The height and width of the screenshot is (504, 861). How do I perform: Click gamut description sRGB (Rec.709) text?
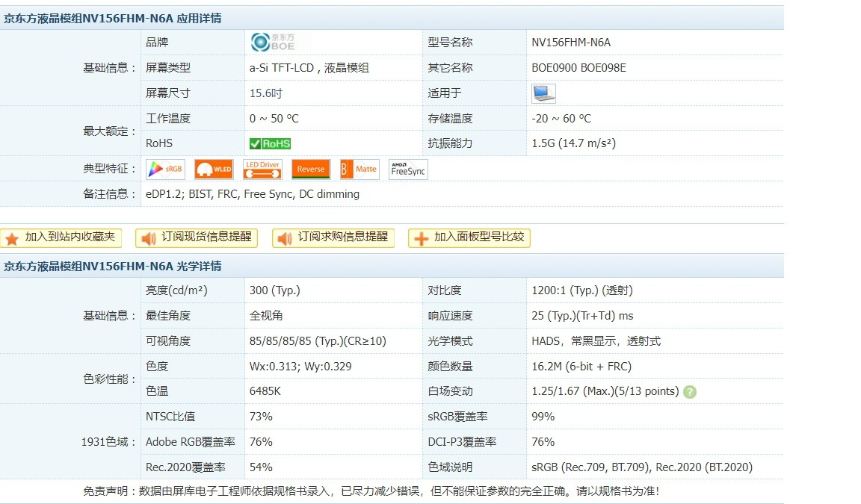coord(642,467)
